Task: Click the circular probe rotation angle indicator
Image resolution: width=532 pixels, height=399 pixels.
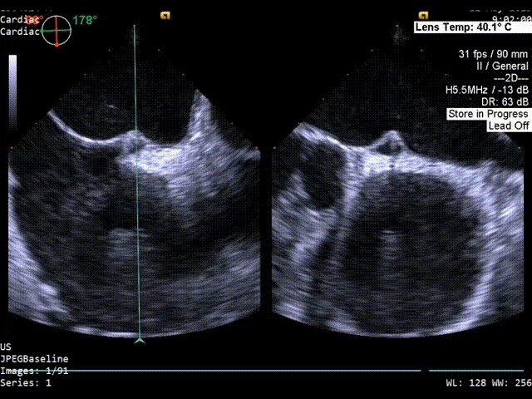Action: click(x=57, y=31)
